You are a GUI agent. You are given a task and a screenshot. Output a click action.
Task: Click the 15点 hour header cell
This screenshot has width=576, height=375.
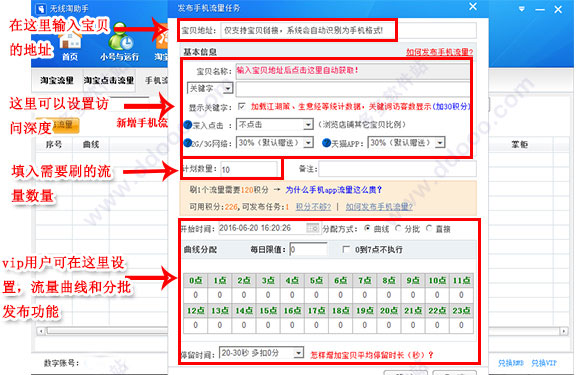pyautogui.click(x=268, y=311)
